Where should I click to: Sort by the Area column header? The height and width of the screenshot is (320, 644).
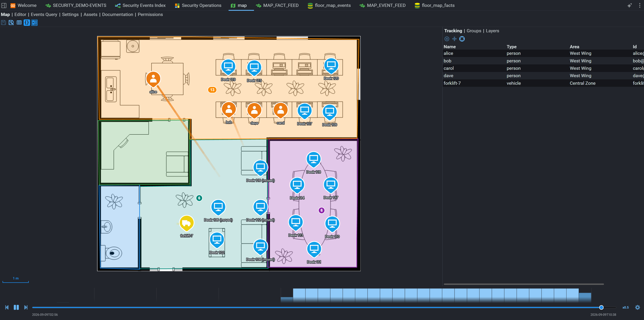tap(574, 47)
